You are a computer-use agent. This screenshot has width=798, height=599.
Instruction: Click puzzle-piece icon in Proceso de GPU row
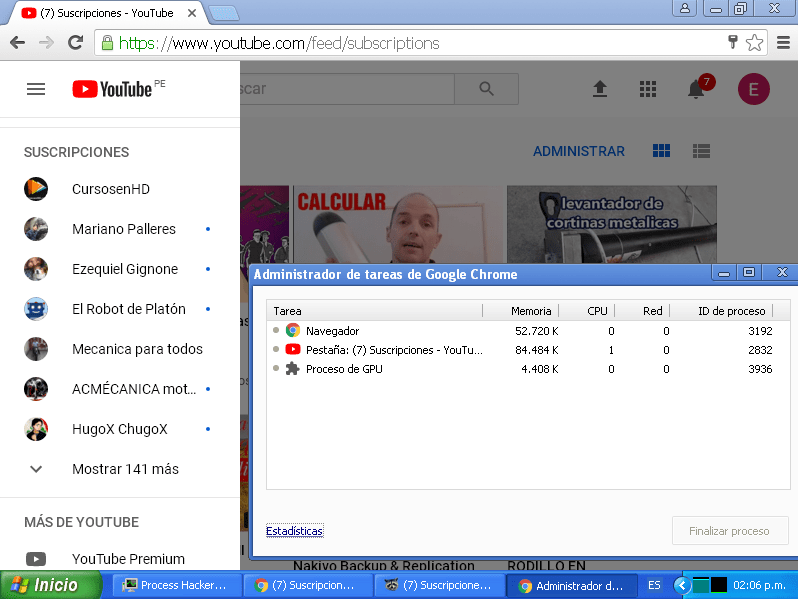(x=293, y=368)
